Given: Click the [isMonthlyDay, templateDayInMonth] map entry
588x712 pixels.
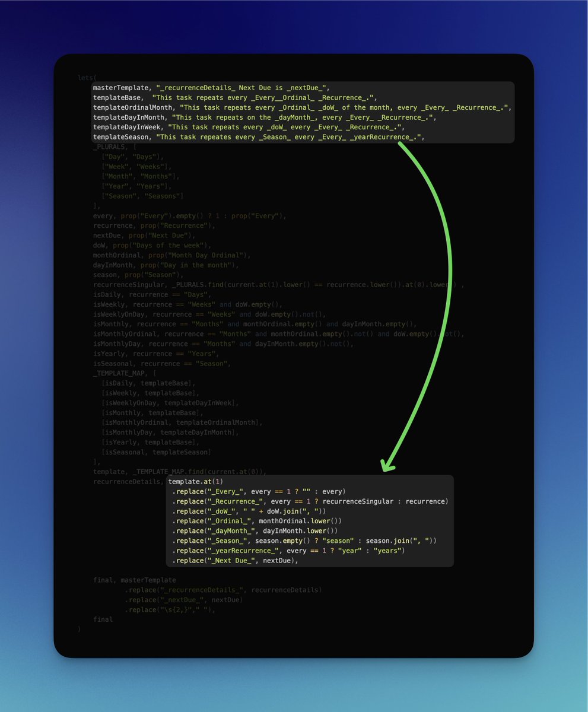Looking at the screenshot, I should coord(170,433).
